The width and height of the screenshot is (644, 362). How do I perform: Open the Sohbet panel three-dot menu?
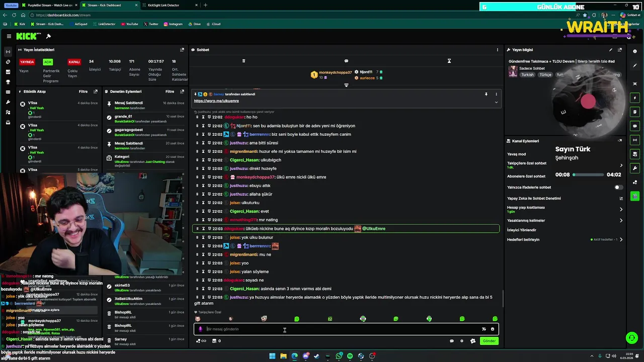(498, 50)
